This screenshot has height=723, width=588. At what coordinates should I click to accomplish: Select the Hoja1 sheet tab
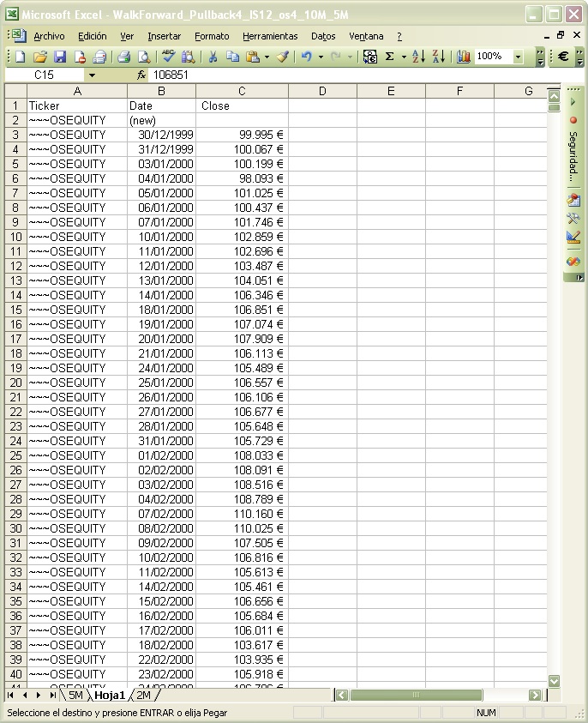pyautogui.click(x=110, y=695)
